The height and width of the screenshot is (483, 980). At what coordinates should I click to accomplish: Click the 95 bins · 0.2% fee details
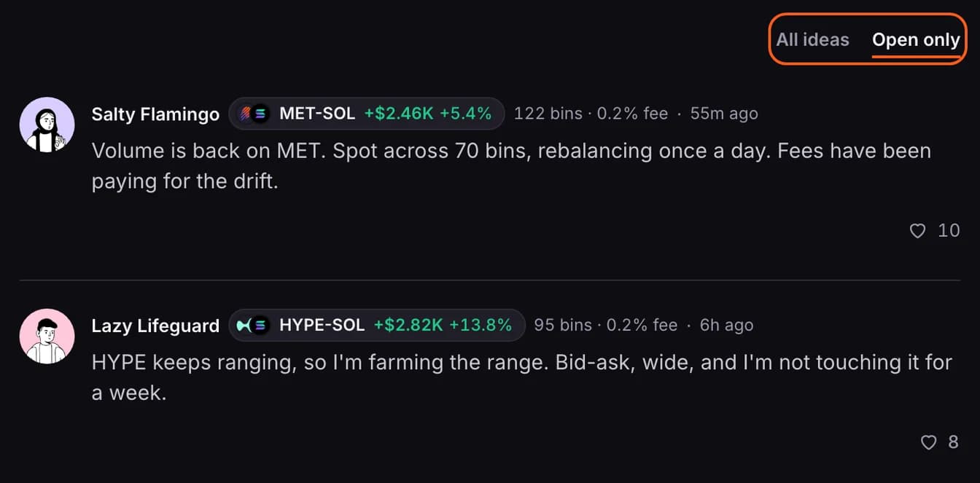[x=605, y=325]
